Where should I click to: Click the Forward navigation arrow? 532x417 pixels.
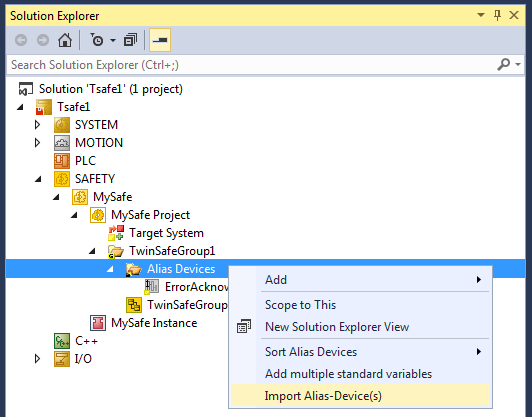tap(43, 40)
